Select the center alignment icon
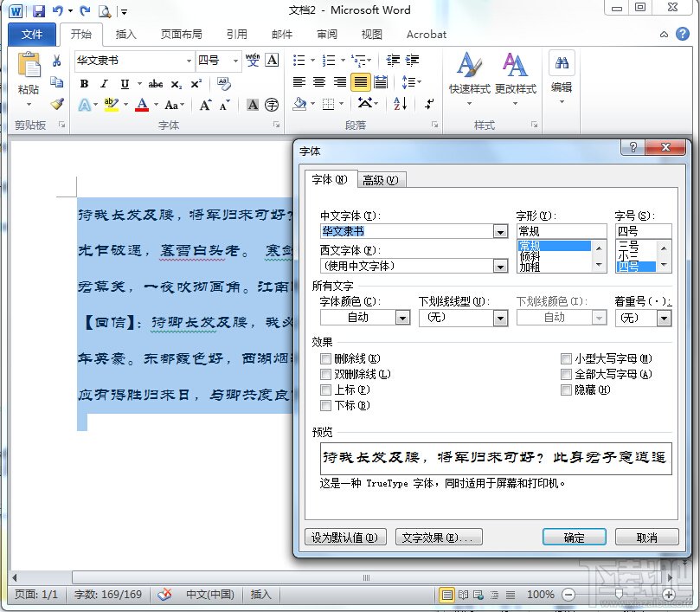This screenshot has width=700, height=612. click(318, 83)
